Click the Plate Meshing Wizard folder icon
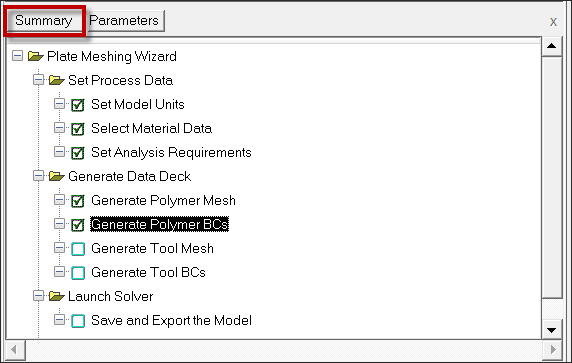This screenshot has height=363, width=572. coord(35,57)
